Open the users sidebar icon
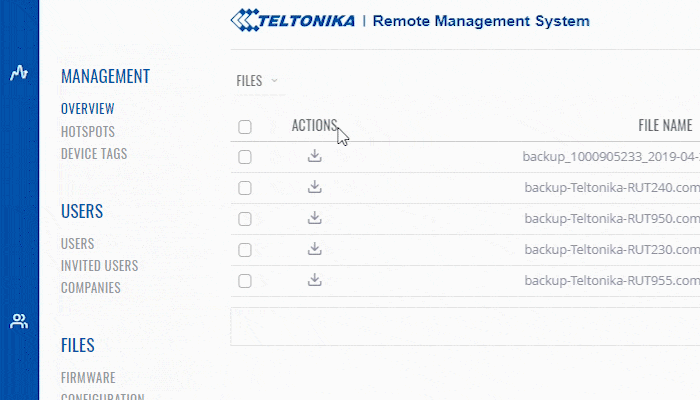Viewport: 700px width, 400px height. pos(19,321)
